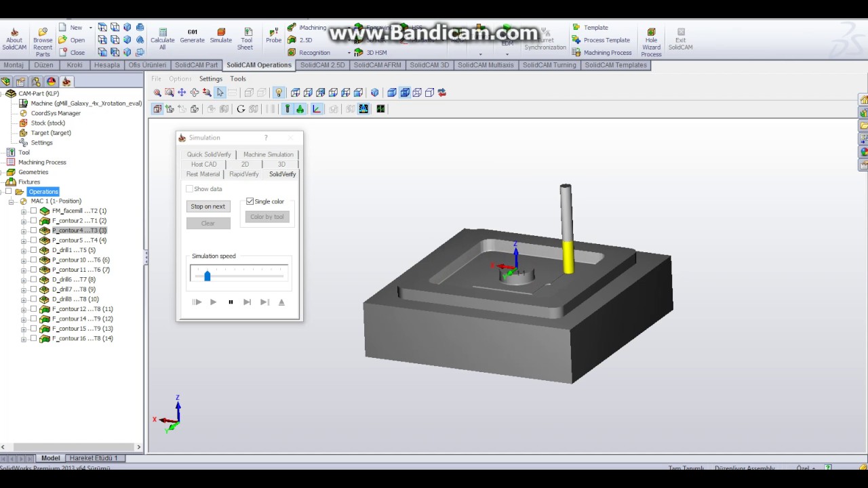Image resolution: width=868 pixels, height=488 pixels.
Task: Toggle the tool display icon (green tool)
Action: (x=287, y=109)
